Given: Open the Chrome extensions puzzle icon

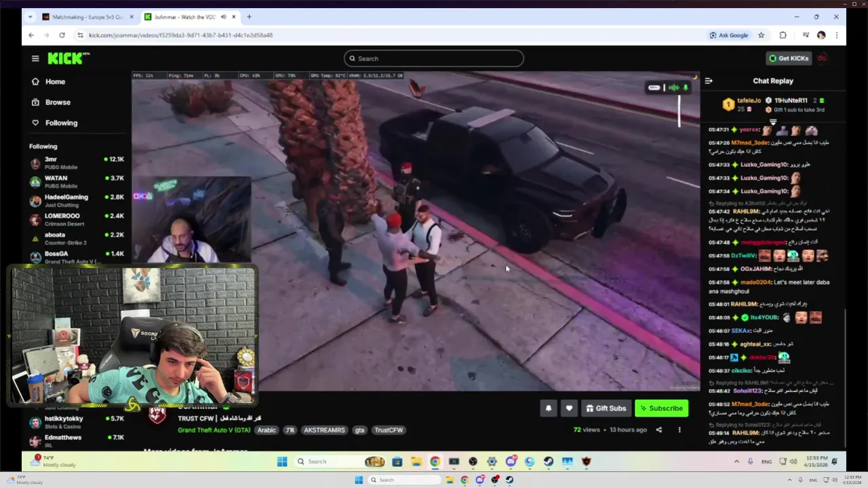Looking at the screenshot, I should click(783, 35).
